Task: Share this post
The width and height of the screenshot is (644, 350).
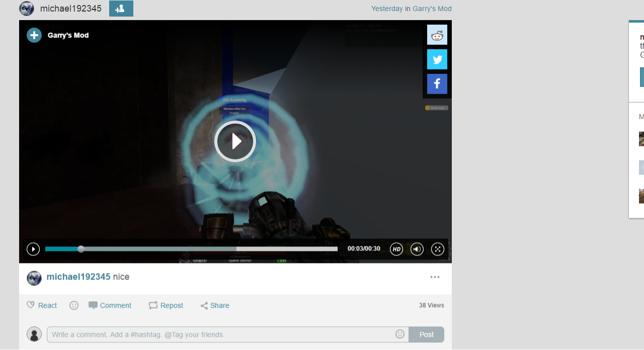Action: pos(215,305)
